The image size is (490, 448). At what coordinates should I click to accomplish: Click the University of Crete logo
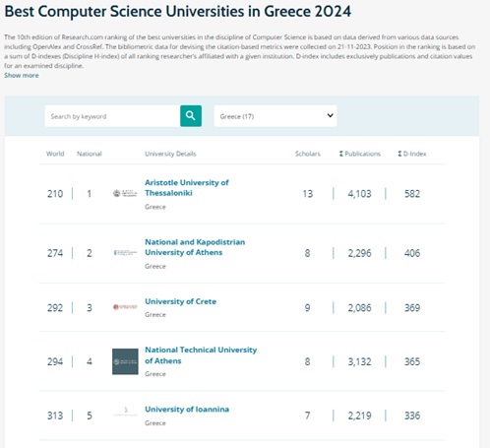pos(125,307)
